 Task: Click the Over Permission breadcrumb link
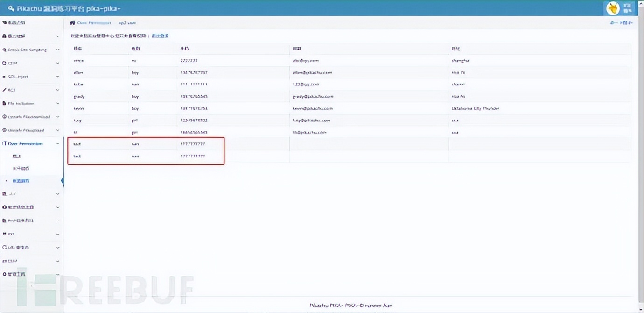[x=94, y=22]
